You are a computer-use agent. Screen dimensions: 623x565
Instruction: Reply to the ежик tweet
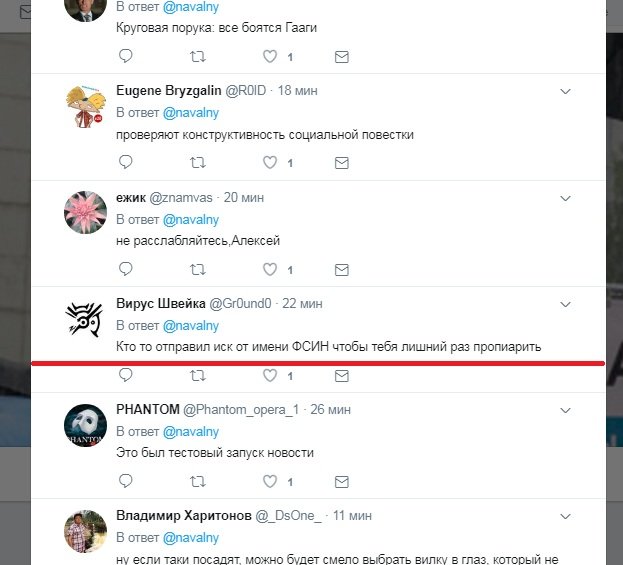click(x=126, y=269)
